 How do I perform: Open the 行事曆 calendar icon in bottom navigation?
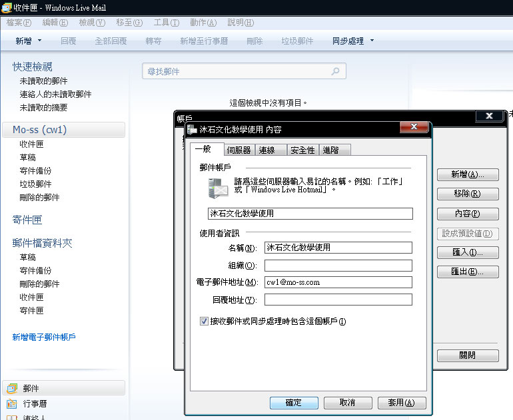(12, 403)
